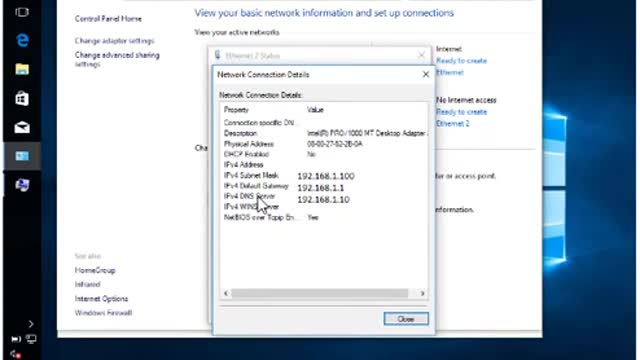The height and width of the screenshot is (360, 640).
Task: Click the Property column header
Action: [236, 110]
